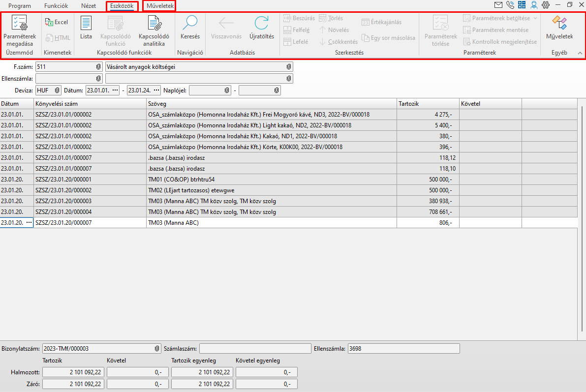The width and height of the screenshot is (586, 392).
Task: Click the user profile icon in the title bar
Action: click(x=534, y=5)
